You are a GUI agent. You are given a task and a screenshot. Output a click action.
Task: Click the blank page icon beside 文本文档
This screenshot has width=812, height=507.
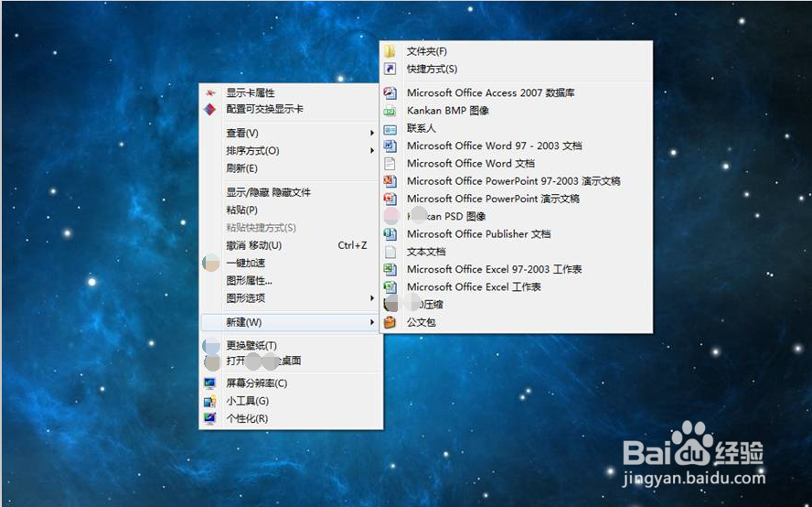point(390,252)
